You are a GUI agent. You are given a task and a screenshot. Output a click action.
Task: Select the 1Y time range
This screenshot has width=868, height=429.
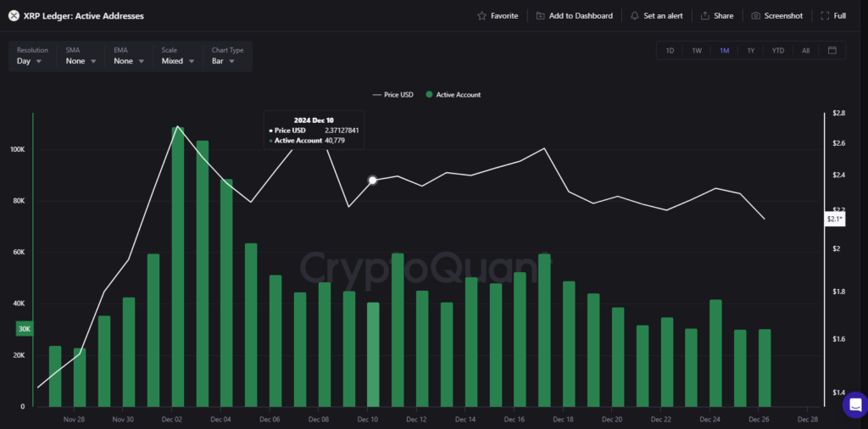click(751, 50)
